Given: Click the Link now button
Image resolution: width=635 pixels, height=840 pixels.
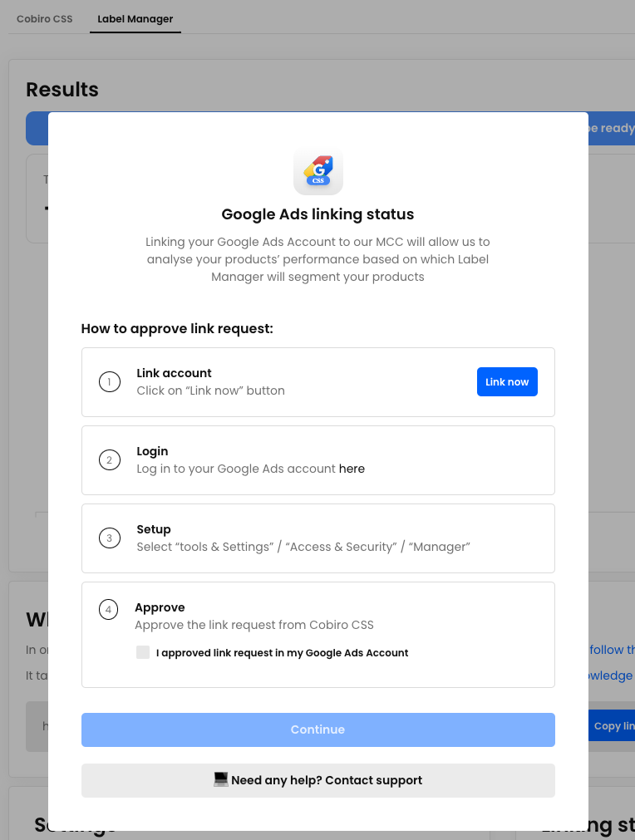Looking at the screenshot, I should pyautogui.click(x=507, y=382).
